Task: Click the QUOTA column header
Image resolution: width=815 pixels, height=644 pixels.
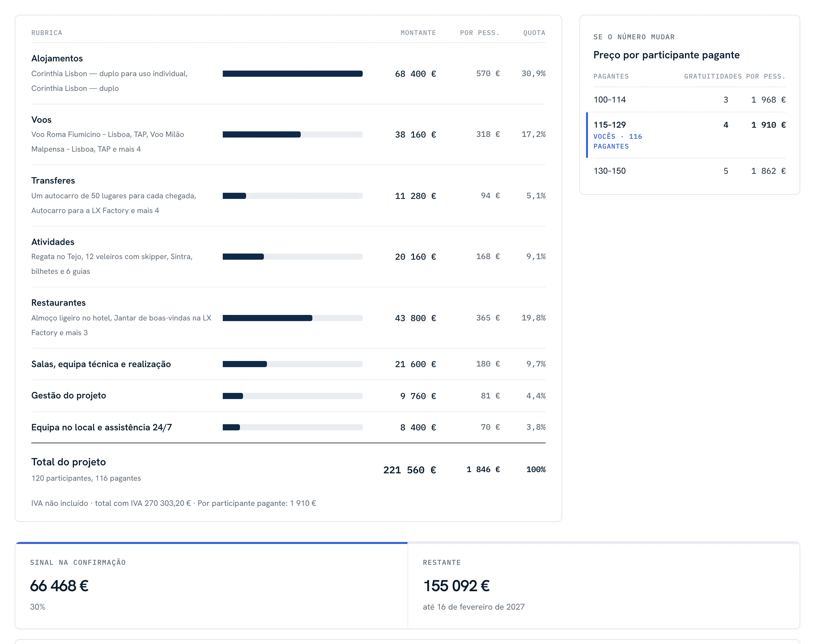Action: tap(534, 33)
